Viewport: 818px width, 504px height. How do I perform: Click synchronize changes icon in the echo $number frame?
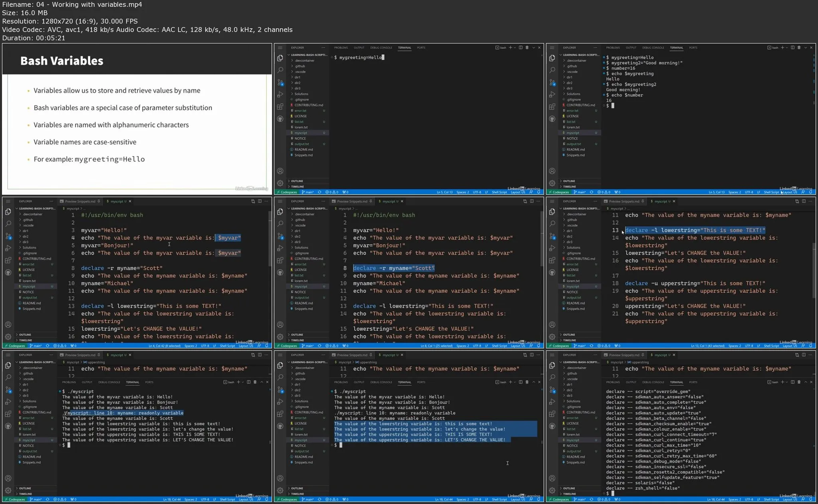click(x=591, y=192)
